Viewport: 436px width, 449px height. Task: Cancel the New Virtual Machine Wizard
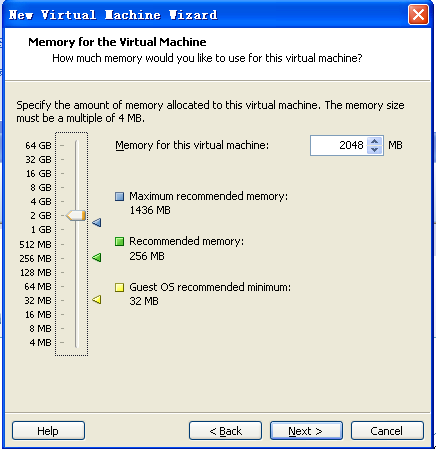coord(387,431)
